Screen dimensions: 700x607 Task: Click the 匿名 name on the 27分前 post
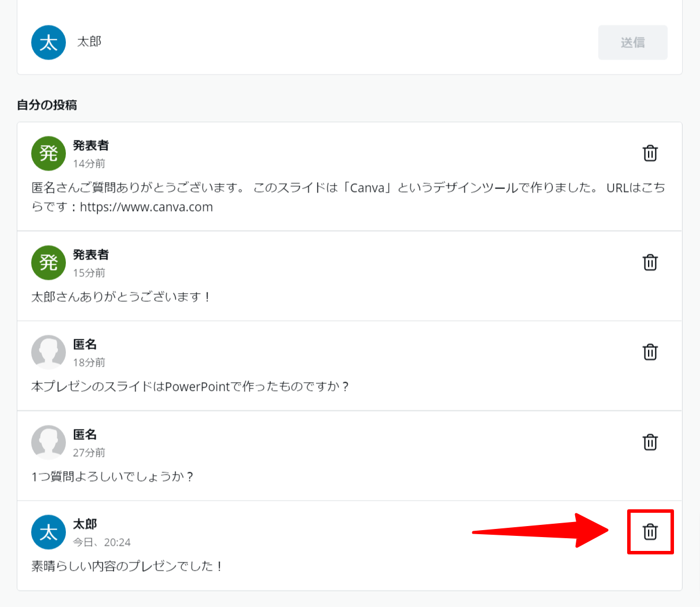(x=85, y=435)
